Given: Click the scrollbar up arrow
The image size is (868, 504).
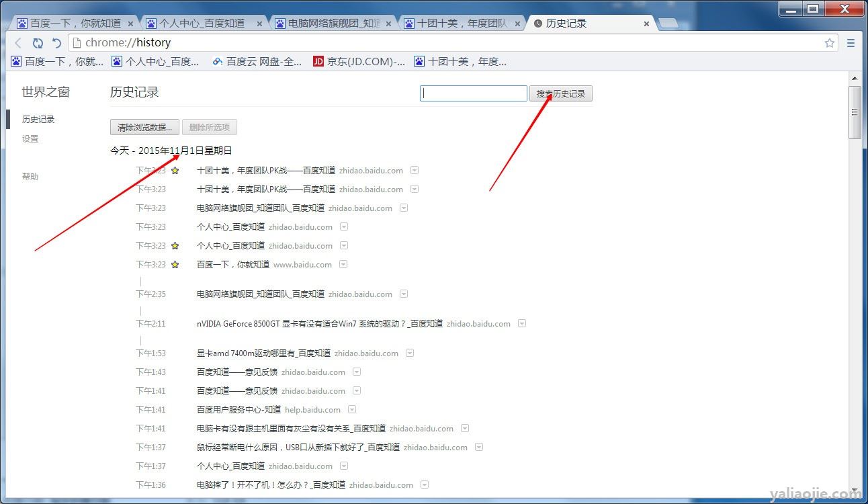Looking at the screenshot, I should pyautogui.click(x=855, y=77).
